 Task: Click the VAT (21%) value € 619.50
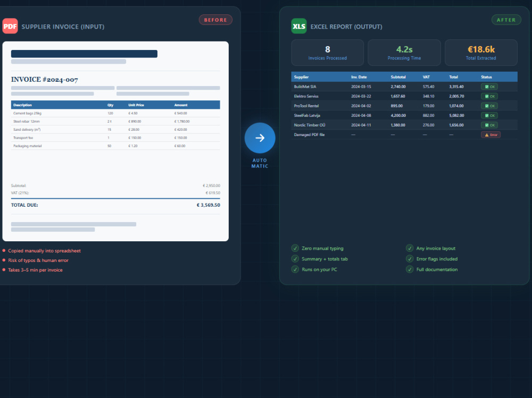coord(213,192)
